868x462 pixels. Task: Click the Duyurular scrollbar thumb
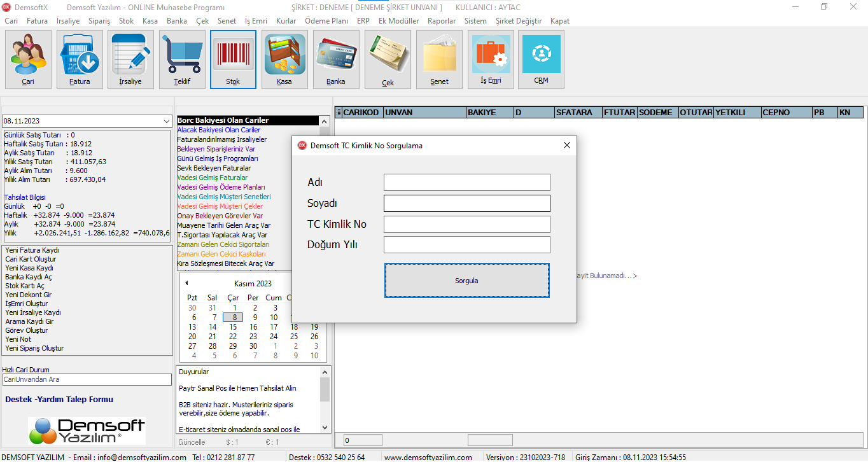325,389
